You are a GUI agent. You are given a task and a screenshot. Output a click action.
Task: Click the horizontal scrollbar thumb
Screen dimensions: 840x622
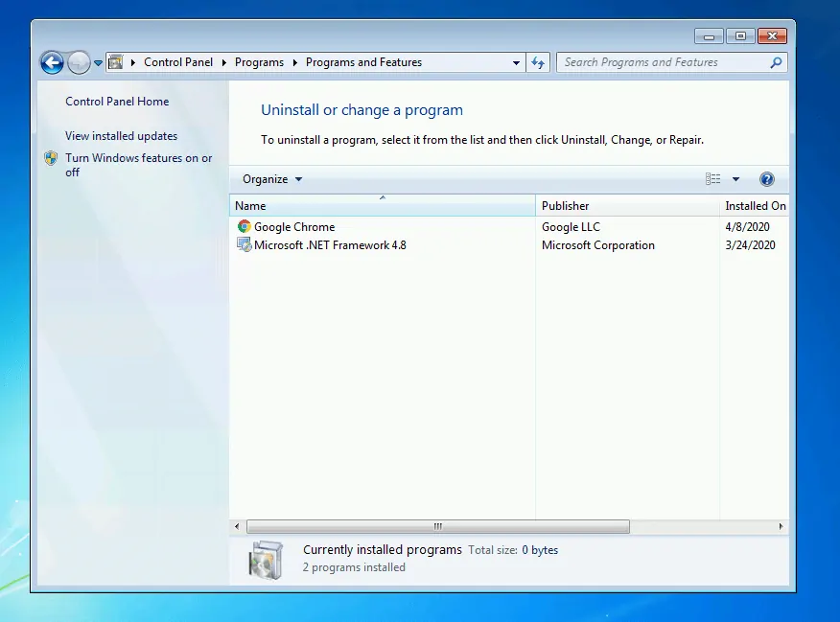pos(437,526)
